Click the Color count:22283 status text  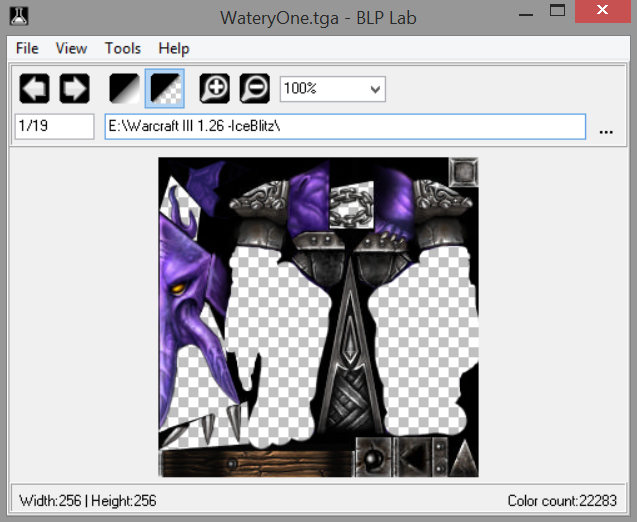click(x=562, y=500)
